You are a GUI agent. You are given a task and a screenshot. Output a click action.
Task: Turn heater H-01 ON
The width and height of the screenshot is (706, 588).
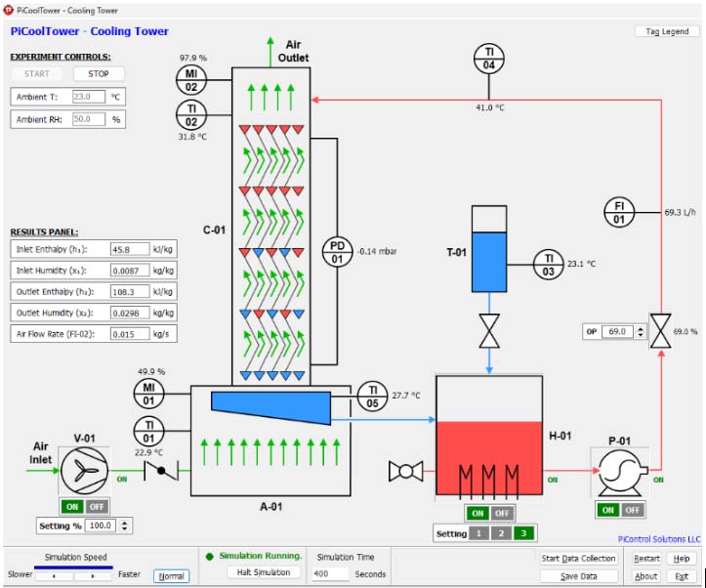pos(478,513)
